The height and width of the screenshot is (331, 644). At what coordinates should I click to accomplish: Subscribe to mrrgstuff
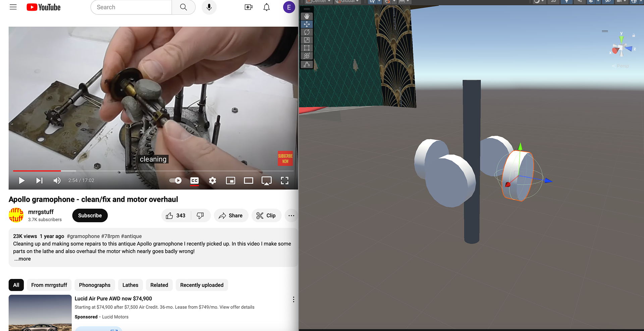tap(90, 216)
